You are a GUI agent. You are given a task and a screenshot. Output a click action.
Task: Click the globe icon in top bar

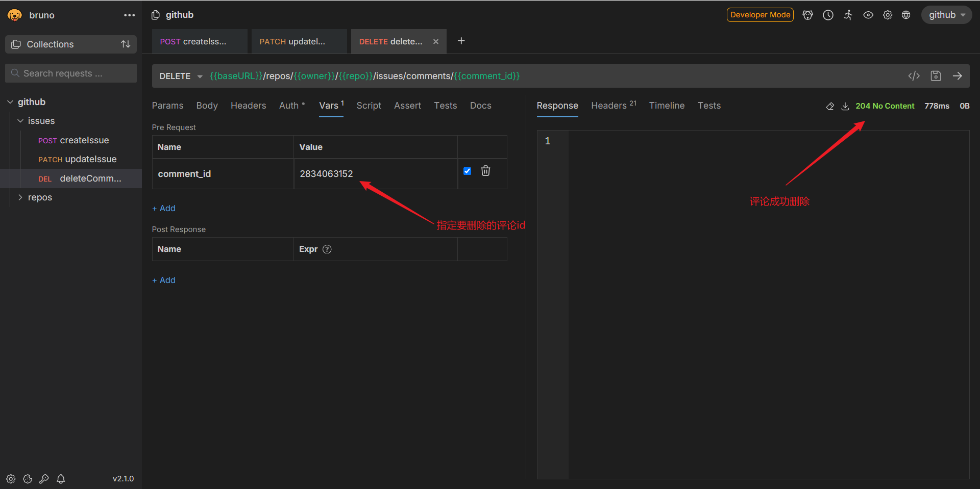pos(906,15)
